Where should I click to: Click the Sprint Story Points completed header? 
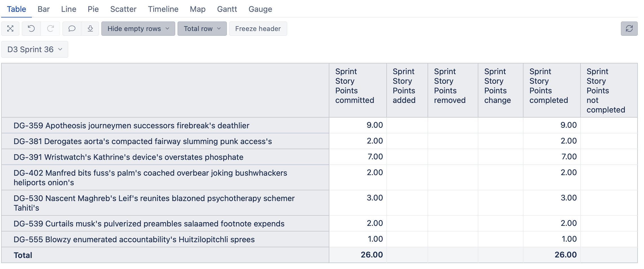point(548,86)
